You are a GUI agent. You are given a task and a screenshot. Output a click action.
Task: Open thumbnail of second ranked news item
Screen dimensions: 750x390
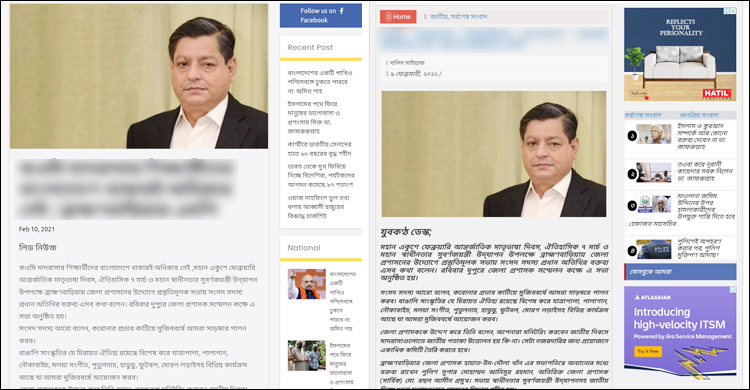[654, 173]
